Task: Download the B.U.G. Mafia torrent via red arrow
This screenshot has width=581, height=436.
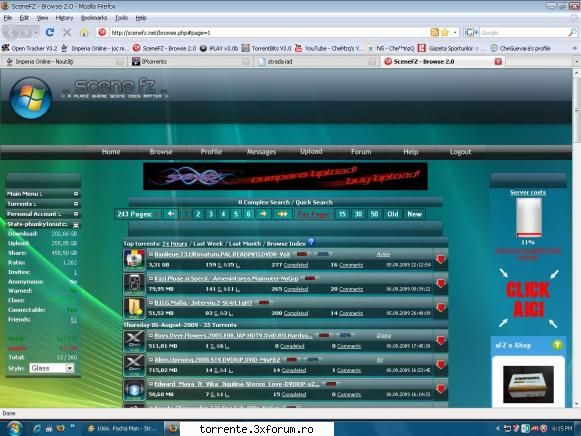Action: [x=441, y=308]
